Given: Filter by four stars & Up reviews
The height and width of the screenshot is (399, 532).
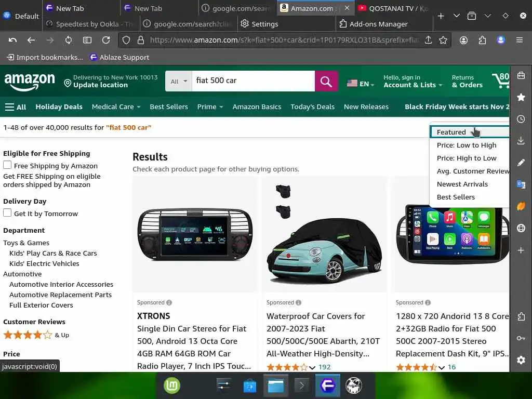Looking at the screenshot, I should [x=36, y=335].
